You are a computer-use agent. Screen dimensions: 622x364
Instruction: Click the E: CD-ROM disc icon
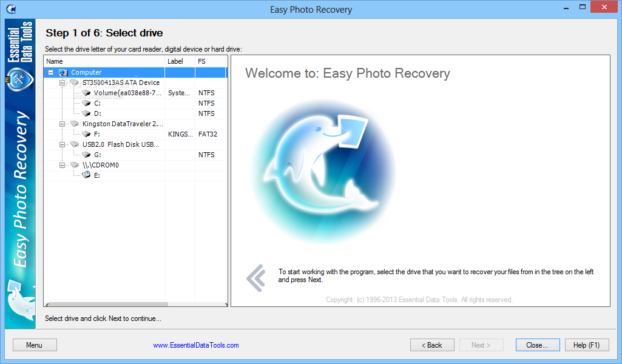[x=86, y=175]
